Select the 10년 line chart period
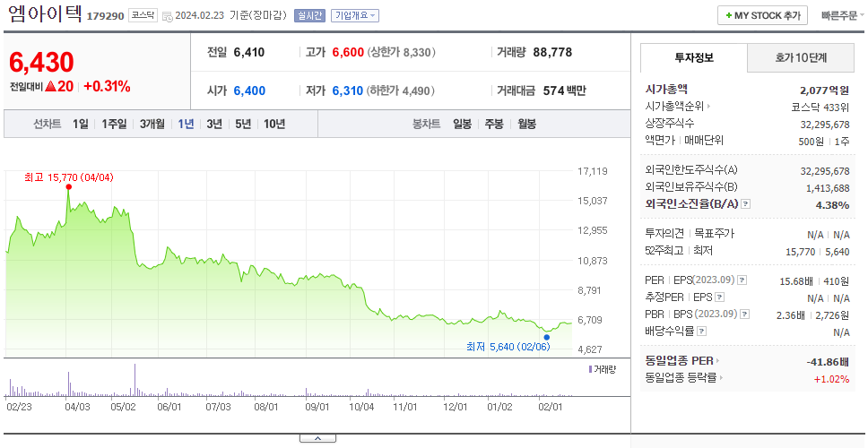The height and width of the screenshot is (448, 868). pos(274,124)
